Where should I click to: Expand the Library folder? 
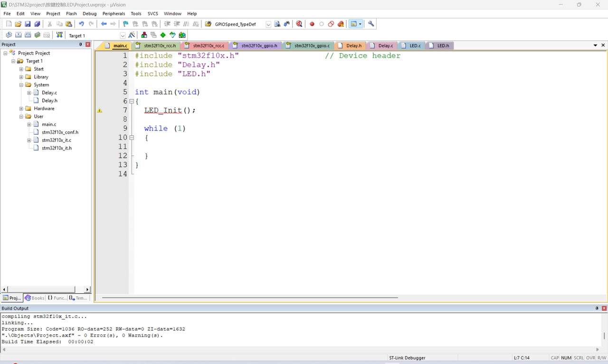[21, 77]
